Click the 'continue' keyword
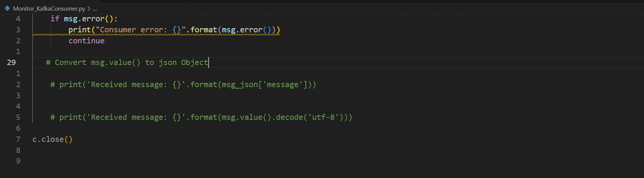 (x=86, y=41)
